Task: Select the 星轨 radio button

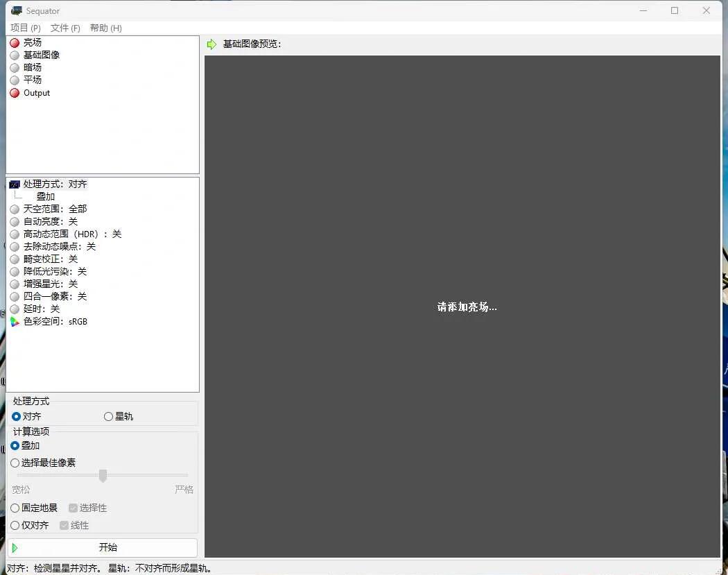Action: 108,417
